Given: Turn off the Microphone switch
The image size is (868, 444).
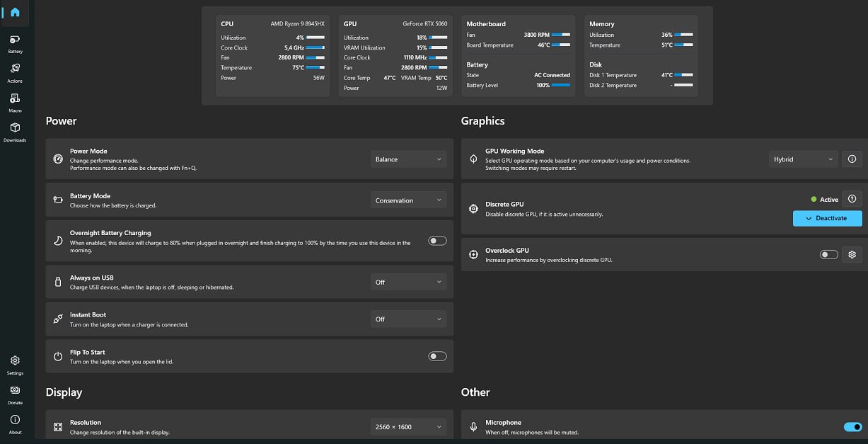Looking at the screenshot, I should [853, 427].
